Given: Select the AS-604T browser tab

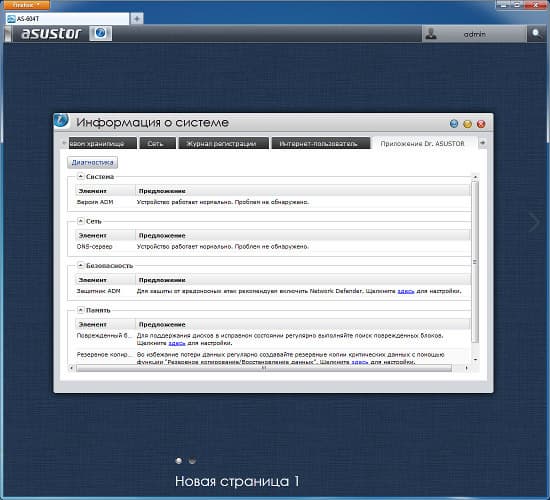Looking at the screenshot, I should (67, 18).
